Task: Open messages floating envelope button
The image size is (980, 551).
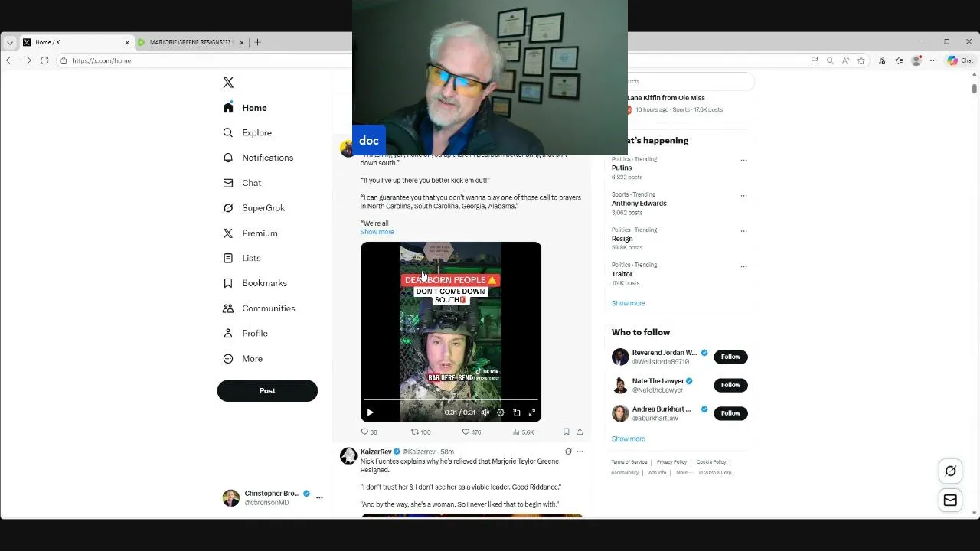Action: coord(950,500)
